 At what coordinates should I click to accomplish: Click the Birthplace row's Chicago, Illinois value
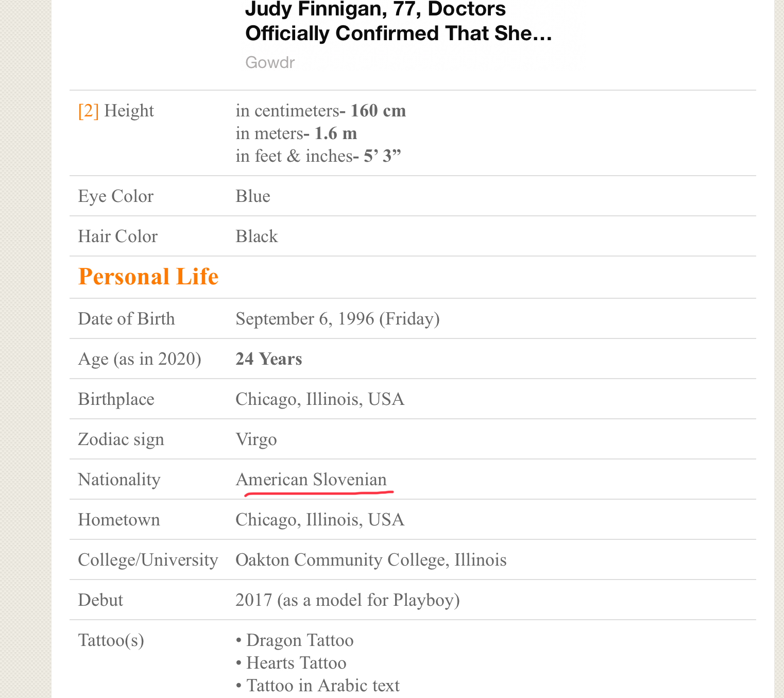tap(320, 399)
